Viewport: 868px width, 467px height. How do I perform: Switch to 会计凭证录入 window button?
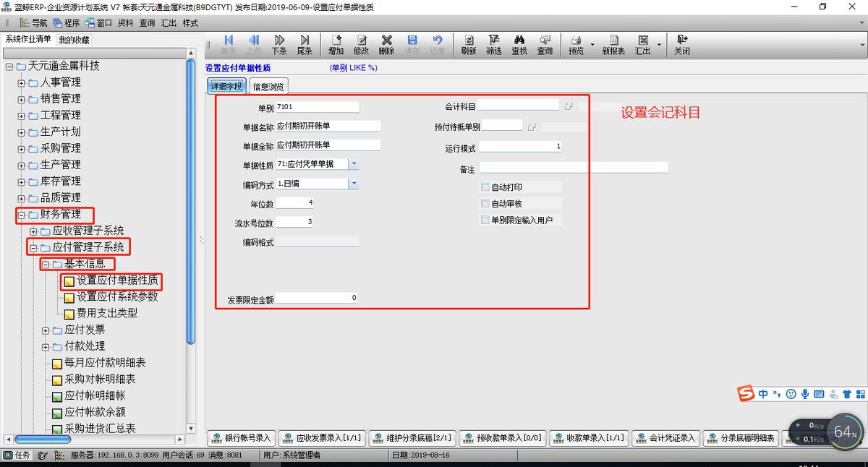(665, 438)
